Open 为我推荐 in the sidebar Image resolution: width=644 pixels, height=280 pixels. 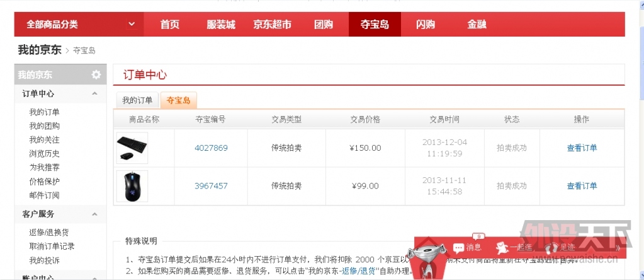(44, 168)
